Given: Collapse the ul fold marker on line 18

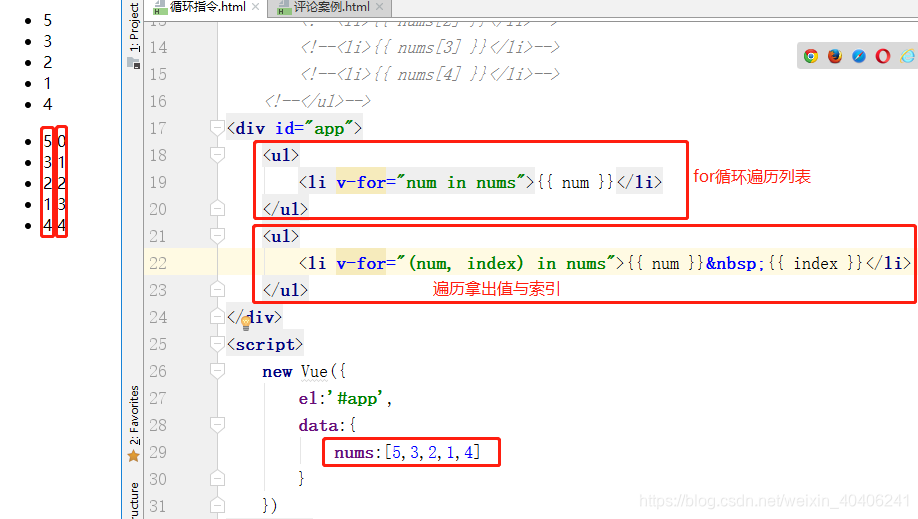Looking at the screenshot, I should point(217,155).
